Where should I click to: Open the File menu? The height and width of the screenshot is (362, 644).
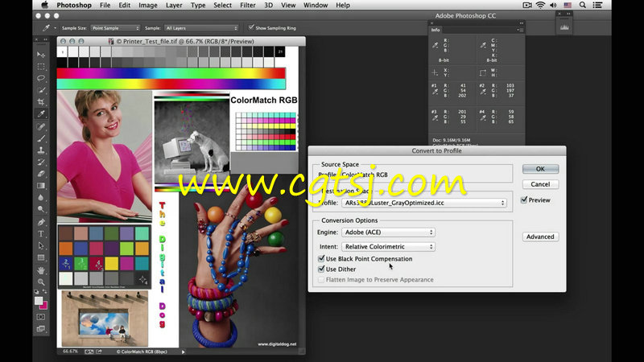(105, 6)
